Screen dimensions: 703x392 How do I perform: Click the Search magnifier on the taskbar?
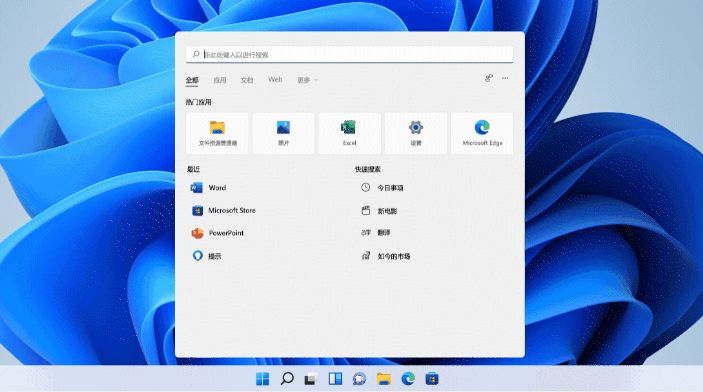(287, 379)
